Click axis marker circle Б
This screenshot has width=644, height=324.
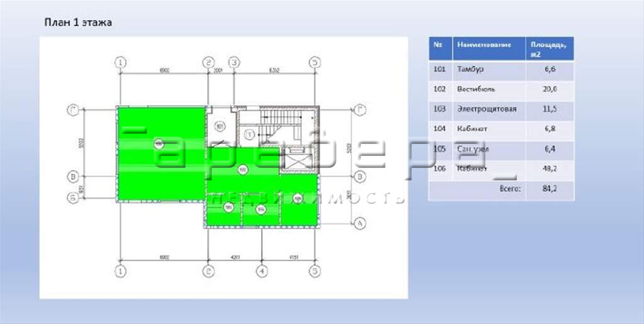tap(73, 198)
